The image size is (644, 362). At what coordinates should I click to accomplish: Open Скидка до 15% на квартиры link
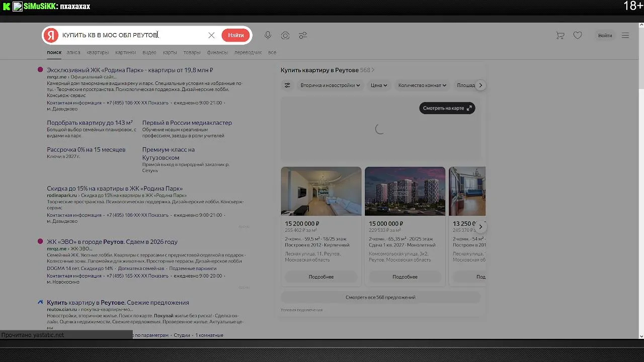pyautogui.click(x=115, y=189)
